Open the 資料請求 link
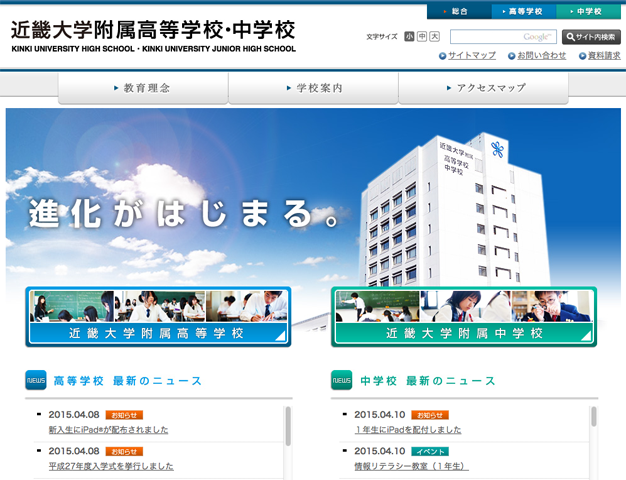The width and height of the screenshot is (626, 480). coord(604,56)
